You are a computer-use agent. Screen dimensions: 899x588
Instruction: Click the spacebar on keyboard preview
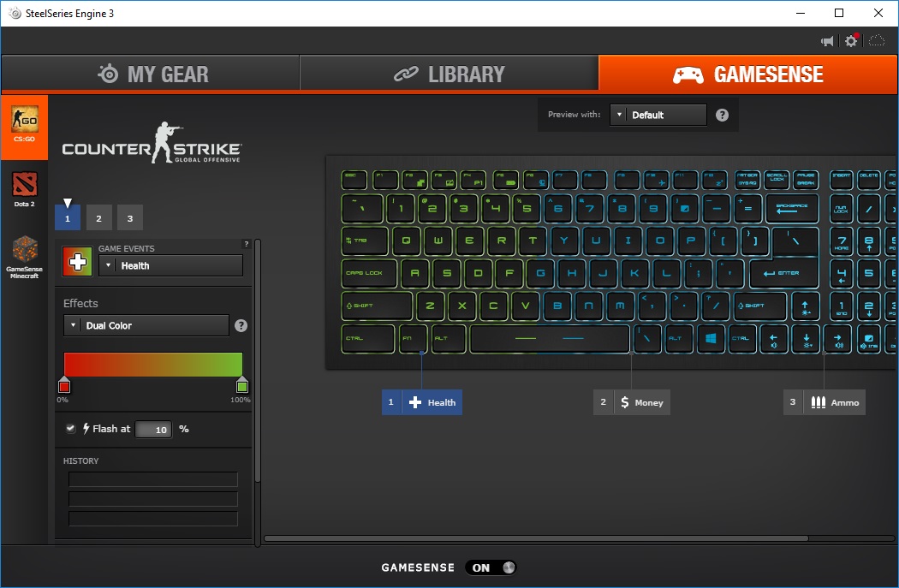pyautogui.click(x=550, y=339)
